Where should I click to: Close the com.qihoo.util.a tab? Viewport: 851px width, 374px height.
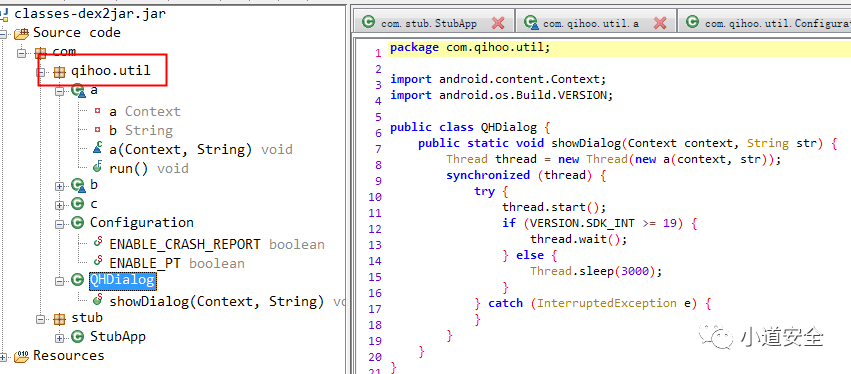click(x=659, y=23)
